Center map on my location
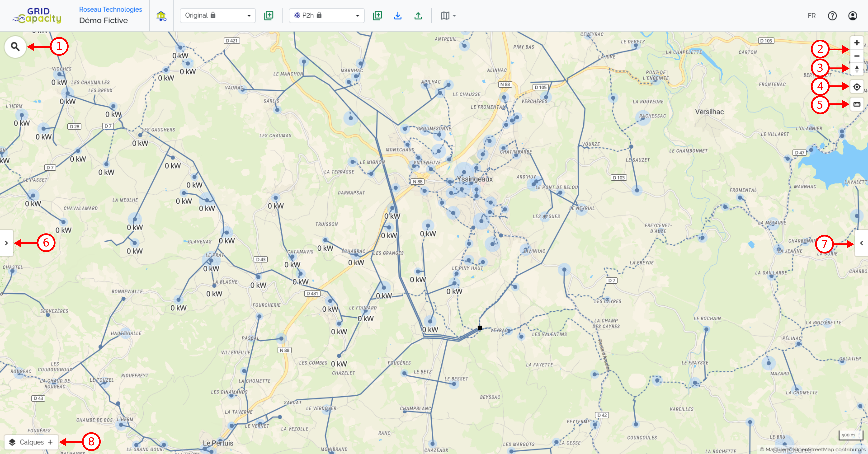Screen dimensions: 868x454 click(x=856, y=87)
